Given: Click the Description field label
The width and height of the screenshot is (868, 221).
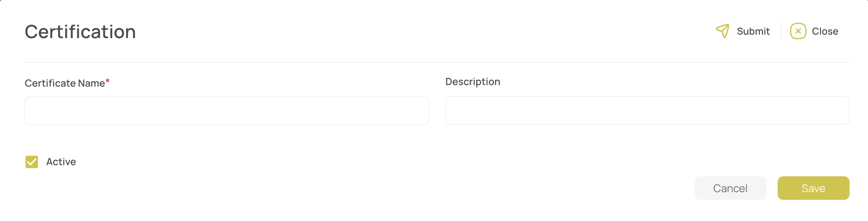Looking at the screenshot, I should [x=473, y=82].
